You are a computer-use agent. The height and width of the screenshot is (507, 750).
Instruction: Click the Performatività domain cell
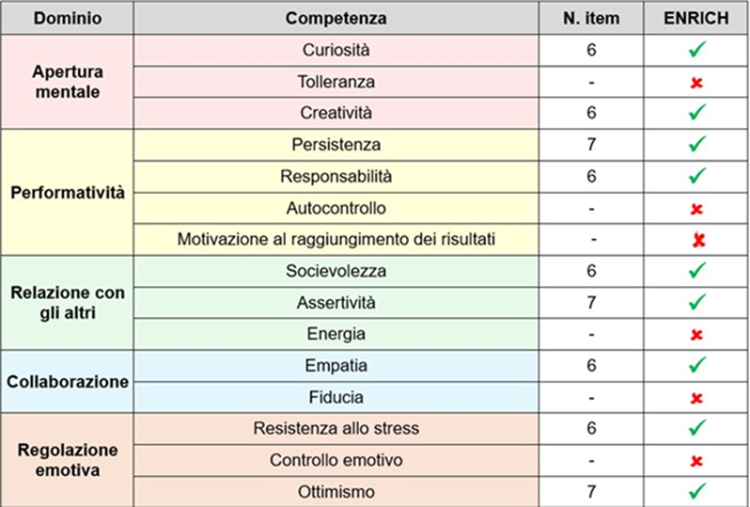click(67, 191)
